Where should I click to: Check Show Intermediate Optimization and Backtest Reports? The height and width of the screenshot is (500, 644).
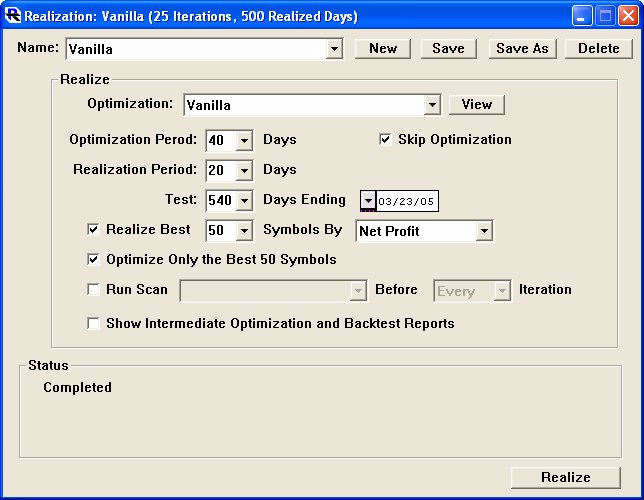94,324
